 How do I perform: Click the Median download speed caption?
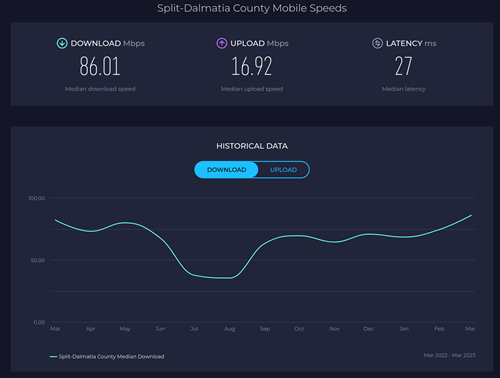[100, 89]
